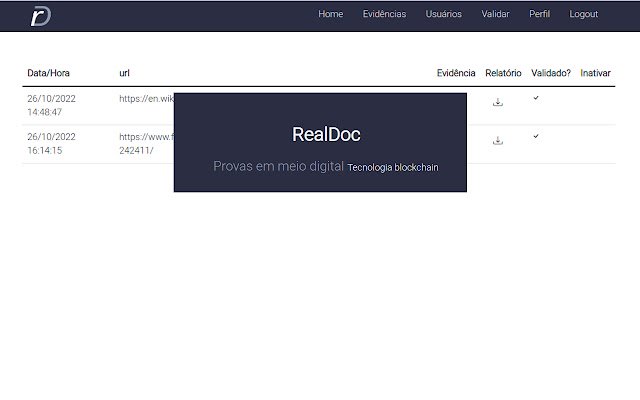
Task: Open the Perfil page
Action: tap(539, 14)
